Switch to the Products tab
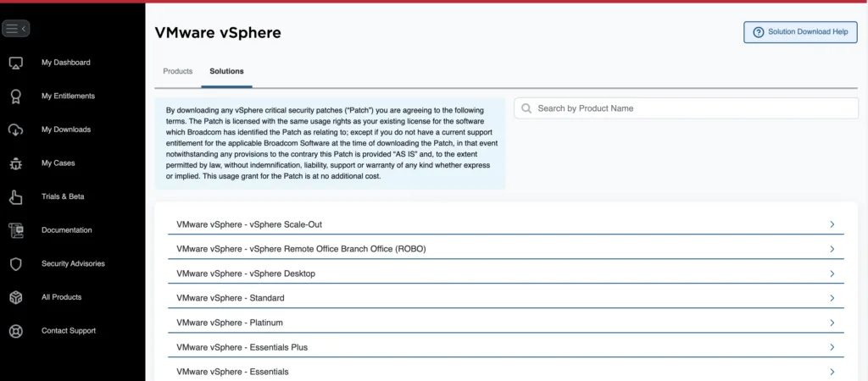The height and width of the screenshot is (381, 868). pyautogui.click(x=178, y=71)
